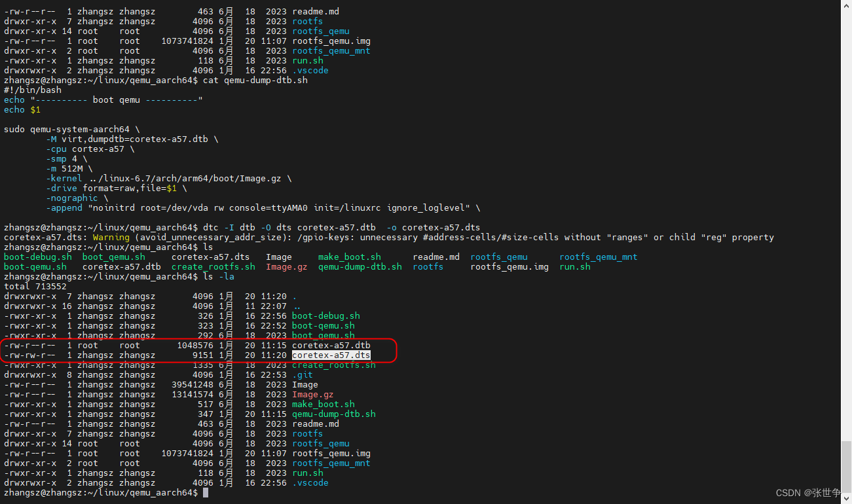Click qemu-dump-dtb.sh in the row with size 347
Image resolution: width=852 pixels, height=504 pixels.
334,414
